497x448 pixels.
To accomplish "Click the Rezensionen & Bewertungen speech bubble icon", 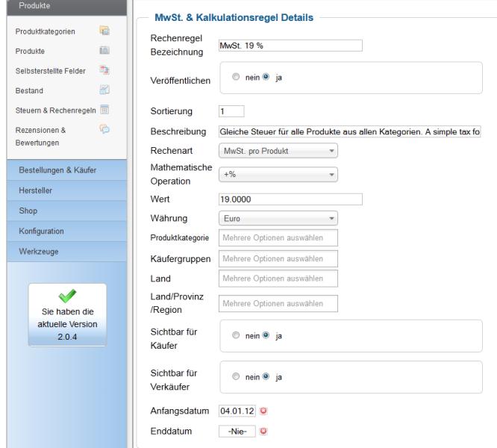I will click(104, 128).
